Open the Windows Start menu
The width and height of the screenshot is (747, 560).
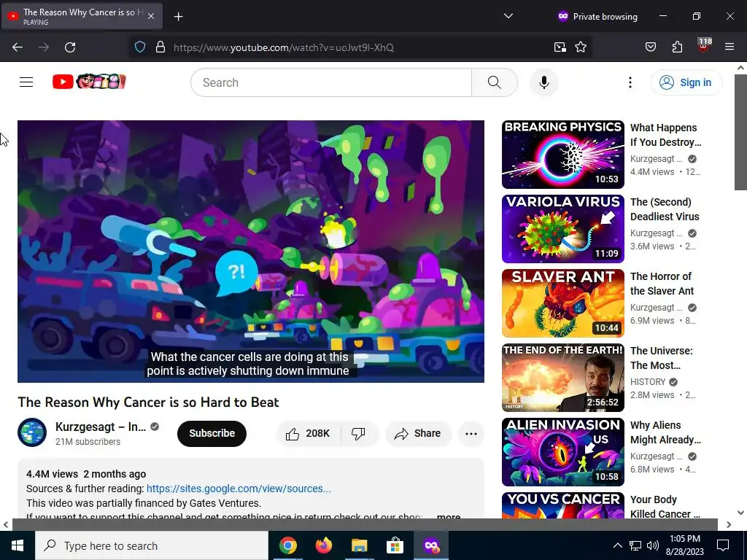click(18, 545)
